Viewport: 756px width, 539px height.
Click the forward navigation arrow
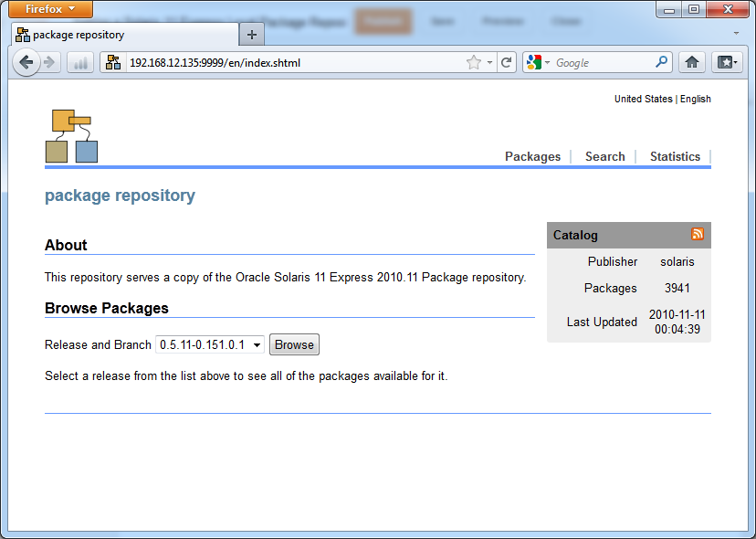[x=49, y=62]
